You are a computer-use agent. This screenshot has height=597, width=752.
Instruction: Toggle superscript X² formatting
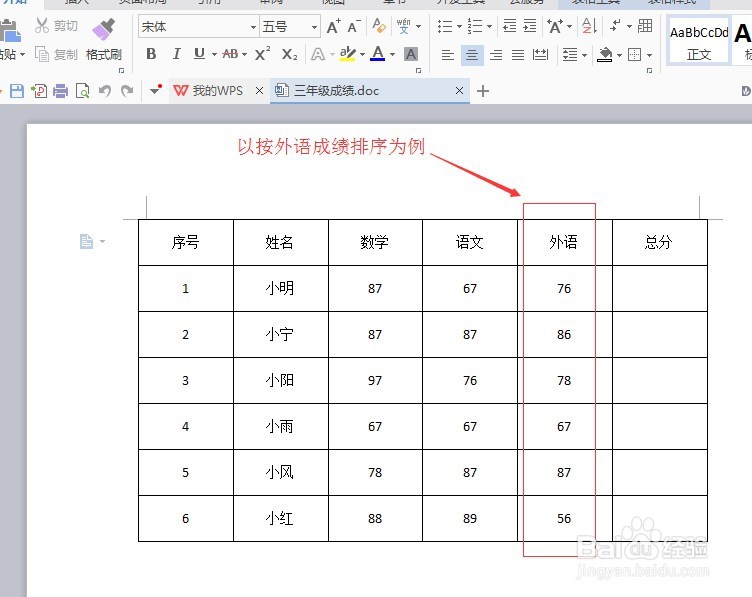pos(262,54)
